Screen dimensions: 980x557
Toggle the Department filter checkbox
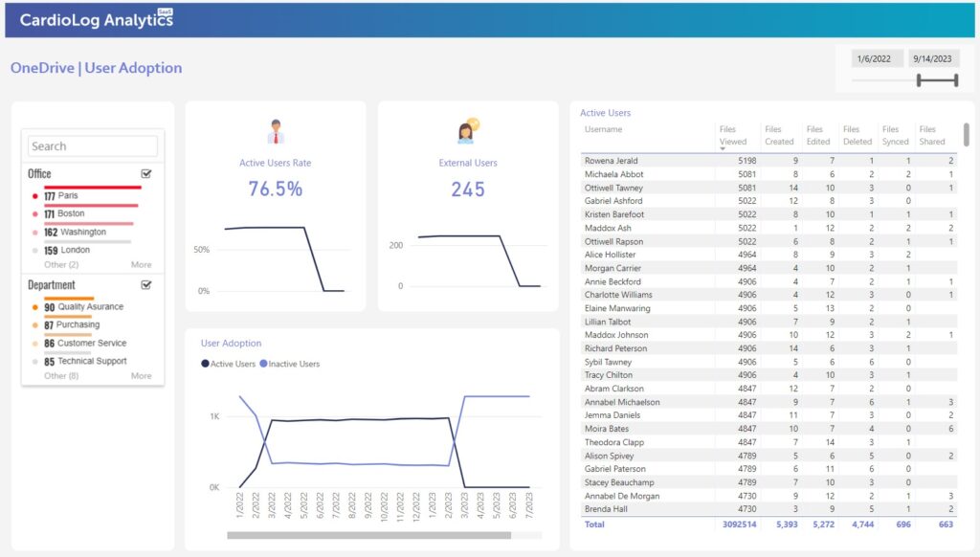point(145,284)
